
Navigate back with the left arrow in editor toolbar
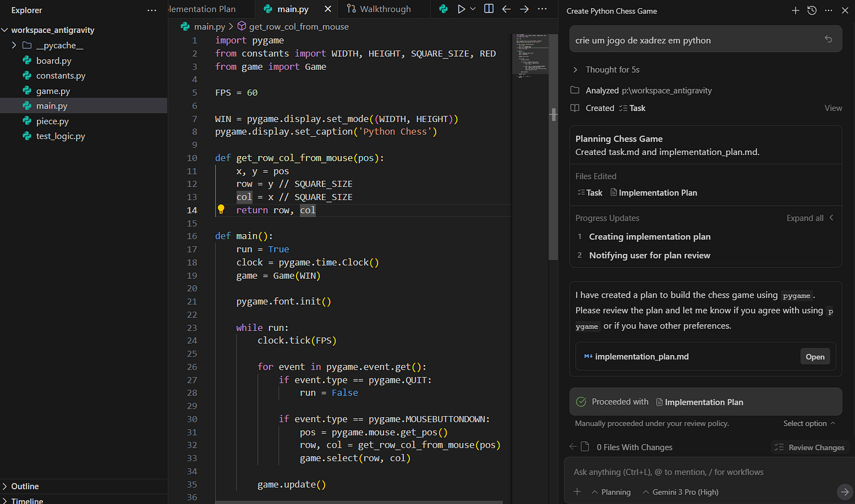[x=506, y=9]
